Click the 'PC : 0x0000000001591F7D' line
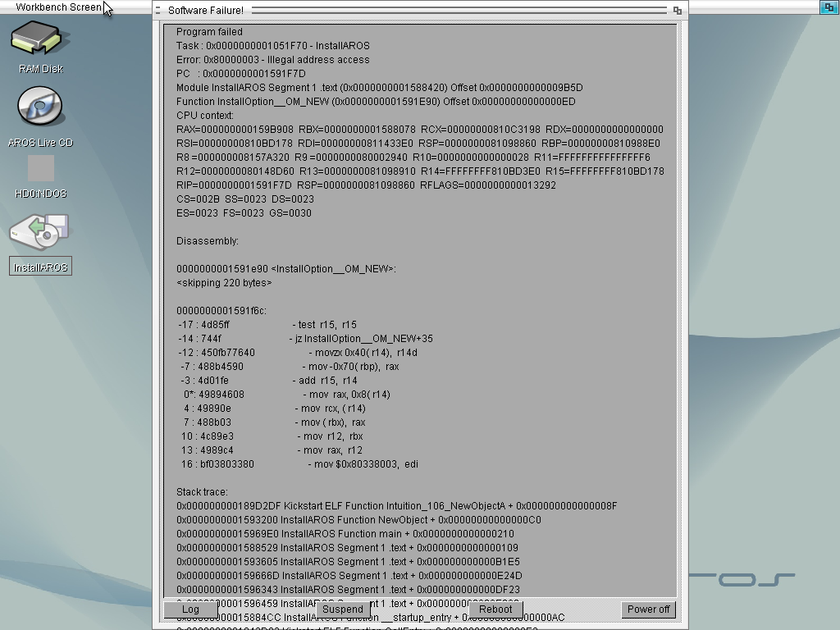Image resolution: width=840 pixels, height=630 pixels. coord(241,73)
